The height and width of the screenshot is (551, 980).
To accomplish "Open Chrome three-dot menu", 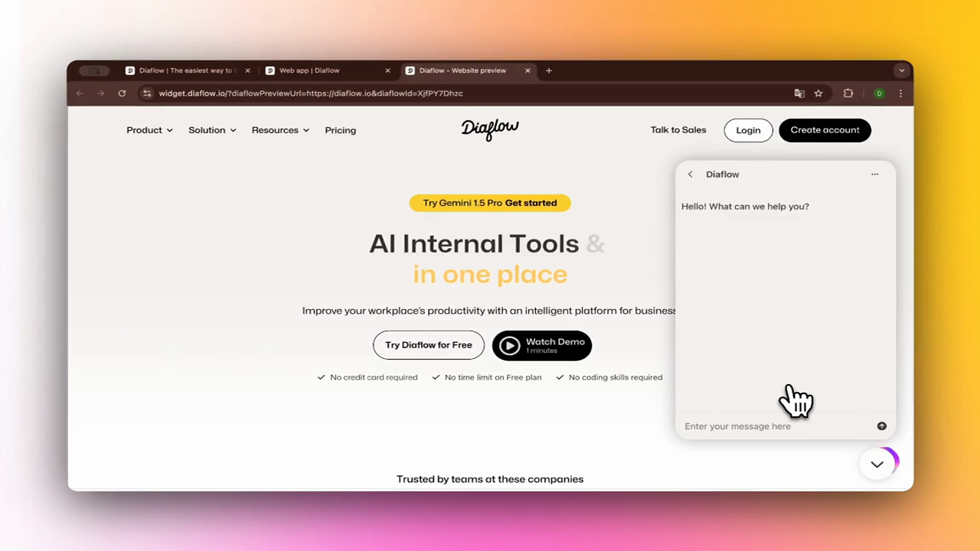I will pyautogui.click(x=900, y=93).
